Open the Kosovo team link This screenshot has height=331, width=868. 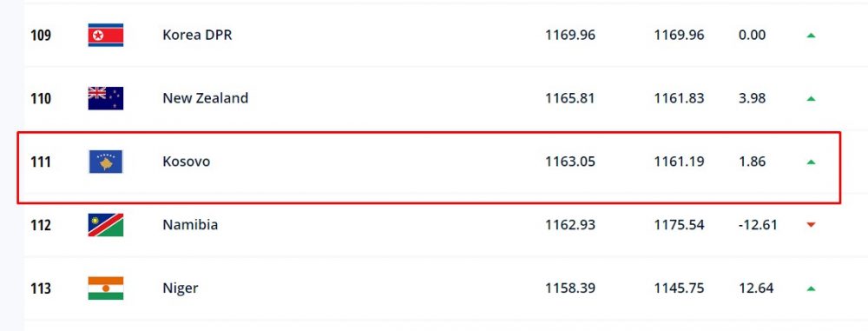tap(186, 162)
